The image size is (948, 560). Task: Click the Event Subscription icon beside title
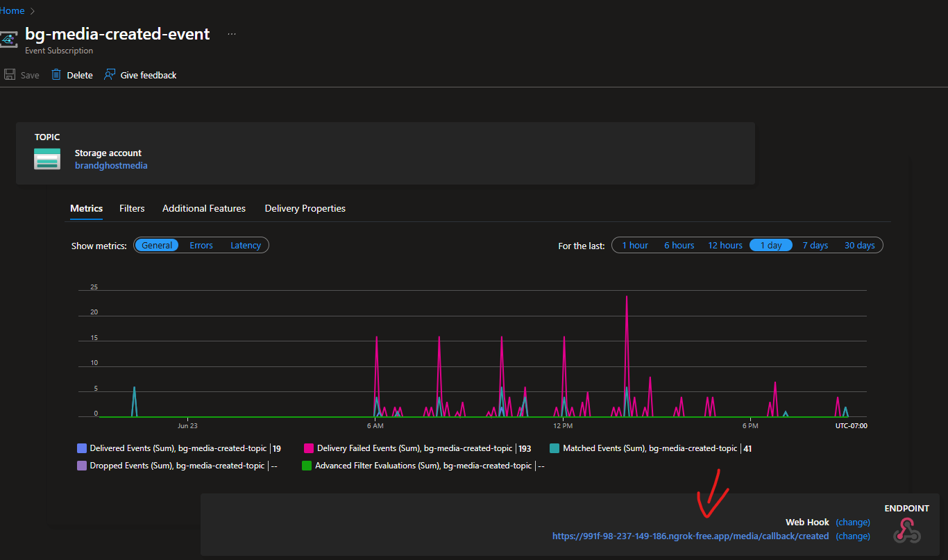(8, 40)
